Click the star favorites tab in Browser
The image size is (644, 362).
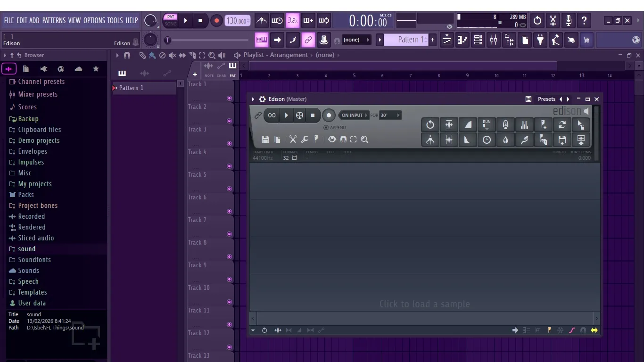coord(96,69)
